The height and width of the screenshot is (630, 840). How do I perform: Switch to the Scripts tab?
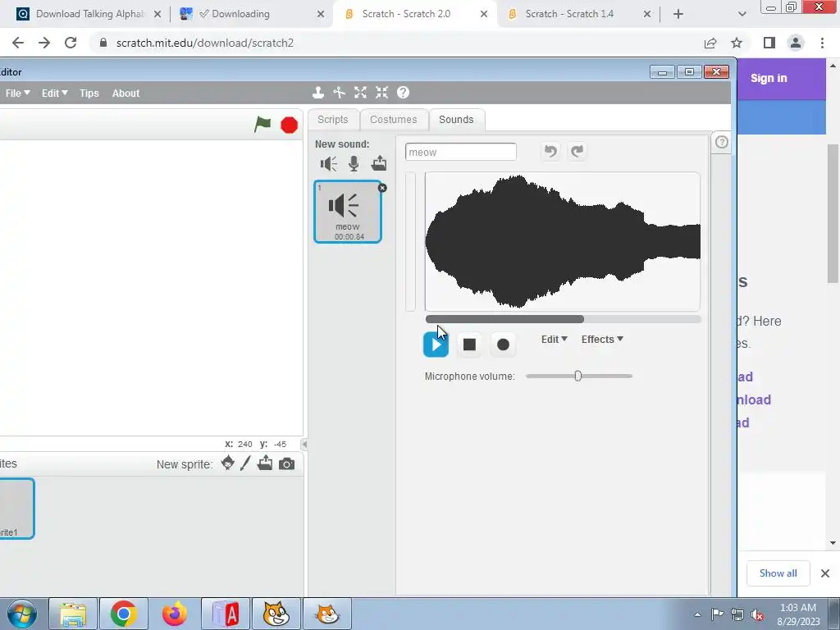pos(333,120)
